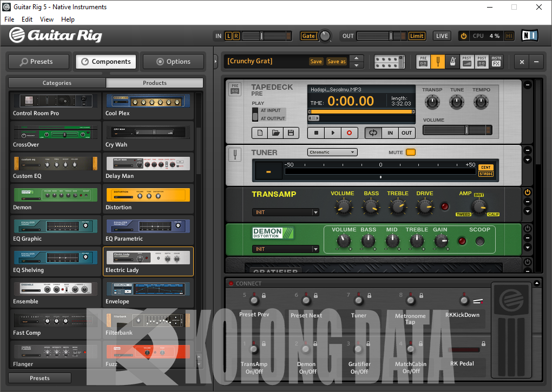
Task: Click the Save preset button
Action: click(x=316, y=62)
